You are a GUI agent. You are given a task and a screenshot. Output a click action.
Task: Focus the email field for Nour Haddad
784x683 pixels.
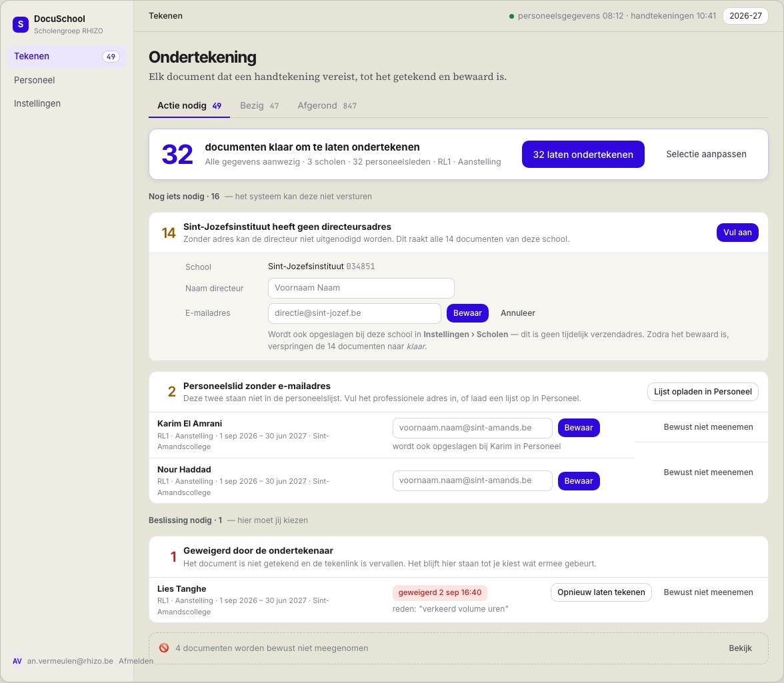[x=473, y=480]
